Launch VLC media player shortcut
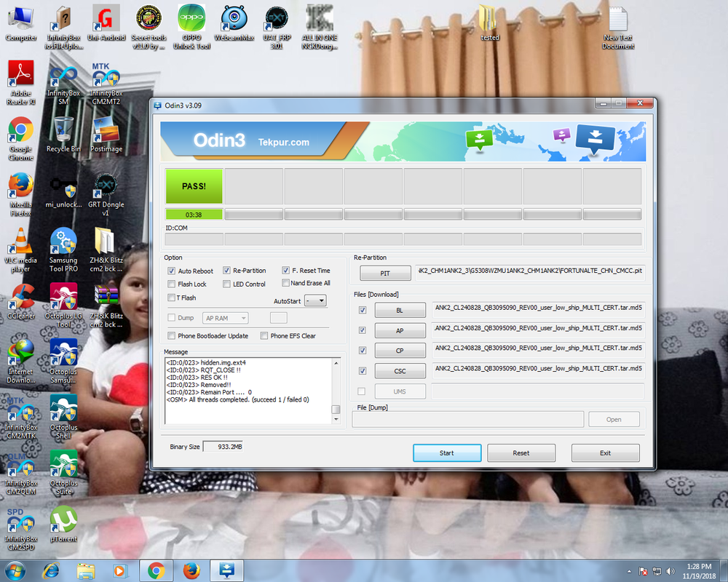The width and height of the screenshot is (728, 582). pos(20,250)
